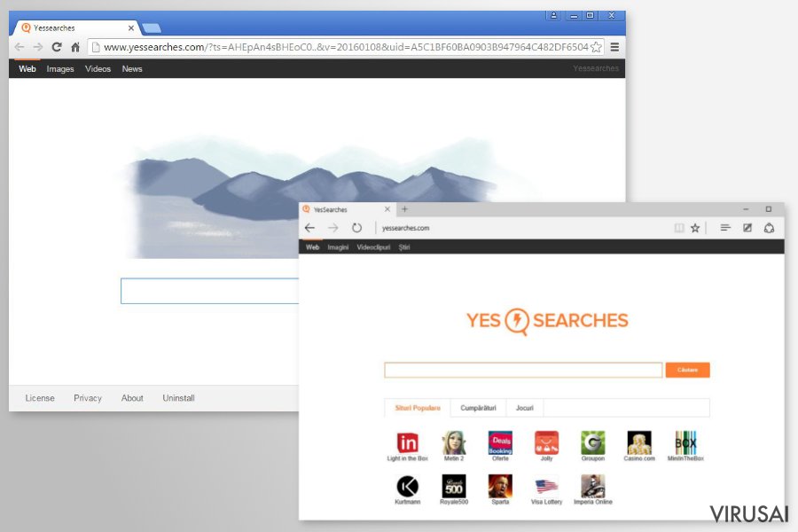The image size is (798, 532).
Task: Bookmark page with Chrome star icon
Action: click(596, 47)
